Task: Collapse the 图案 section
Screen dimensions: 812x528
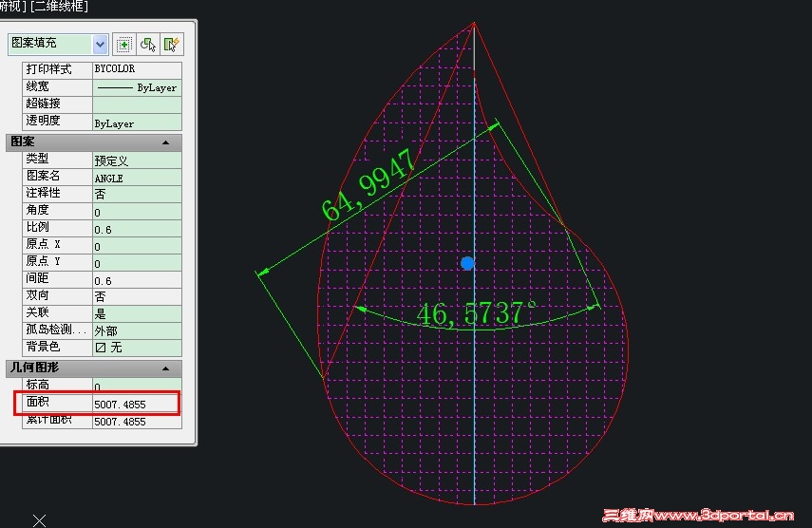Action: click(x=165, y=141)
